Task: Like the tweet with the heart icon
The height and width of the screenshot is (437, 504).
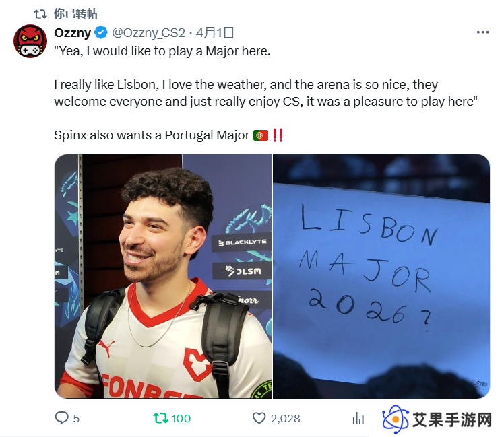Action: pyautogui.click(x=259, y=418)
